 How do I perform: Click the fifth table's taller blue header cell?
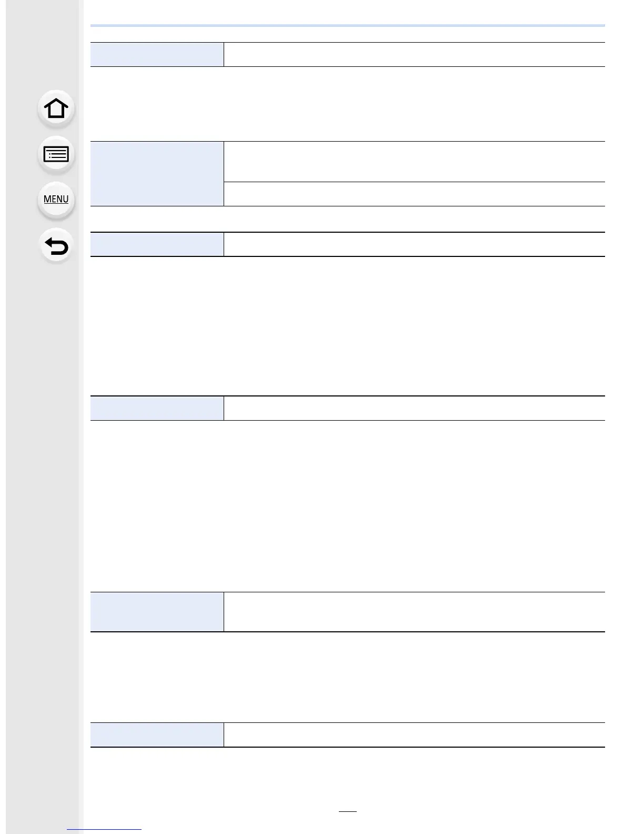click(157, 612)
